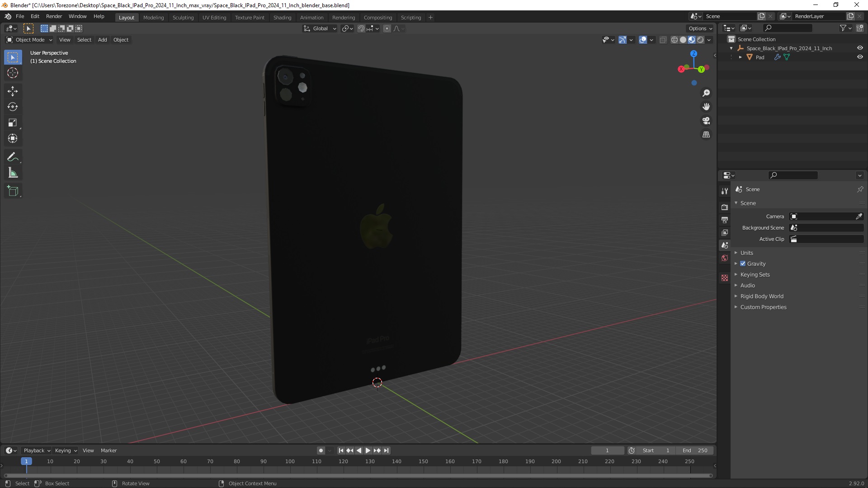
Task: Expand Rigid Body World panel
Action: click(762, 296)
